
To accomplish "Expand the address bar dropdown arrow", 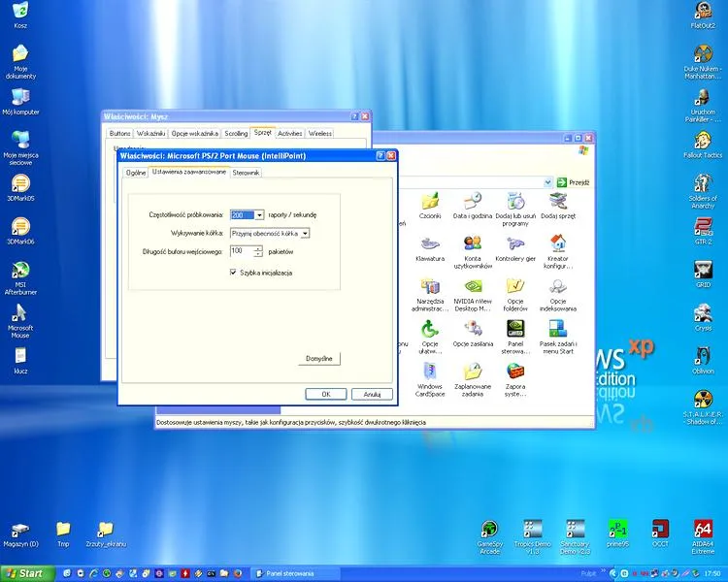I will coord(547,182).
